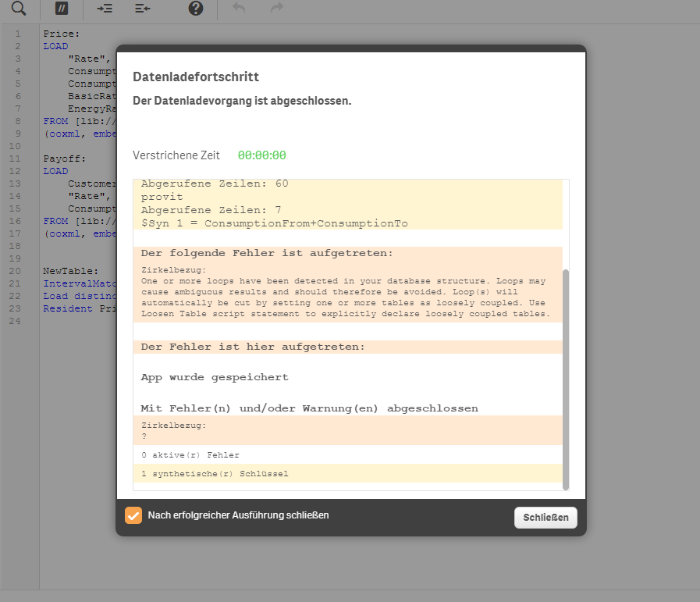700x602 pixels.
Task: Click the '"Rate",' field on line 14
Action: (89, 197)
